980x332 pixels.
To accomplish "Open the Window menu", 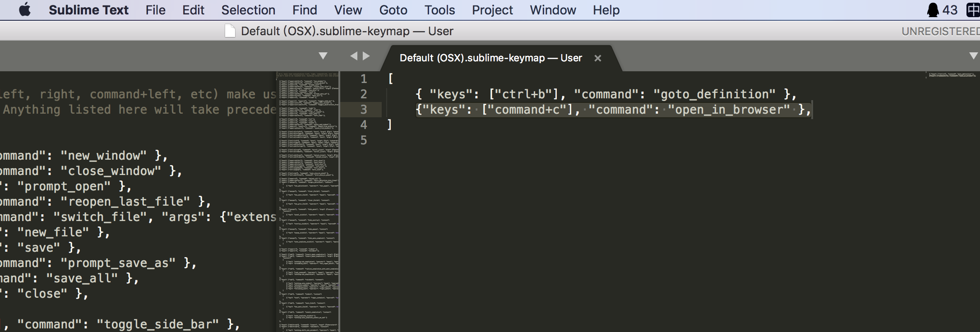I will (553, 10).
